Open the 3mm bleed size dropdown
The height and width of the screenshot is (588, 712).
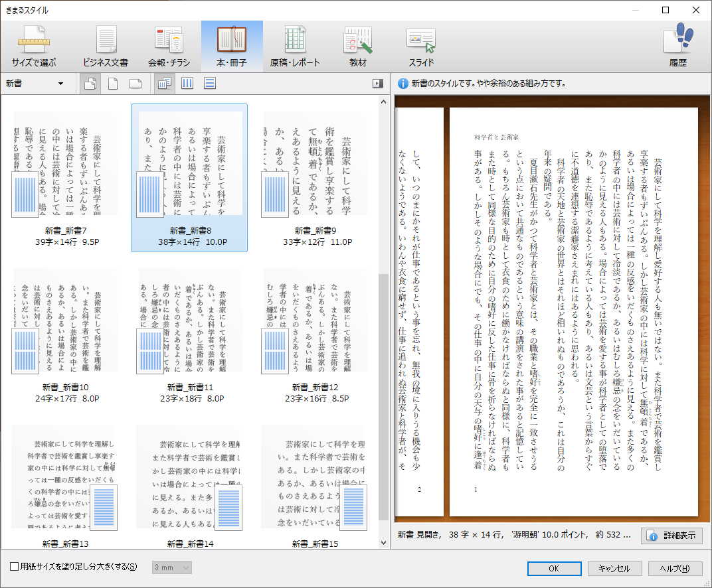click(173, 567)
